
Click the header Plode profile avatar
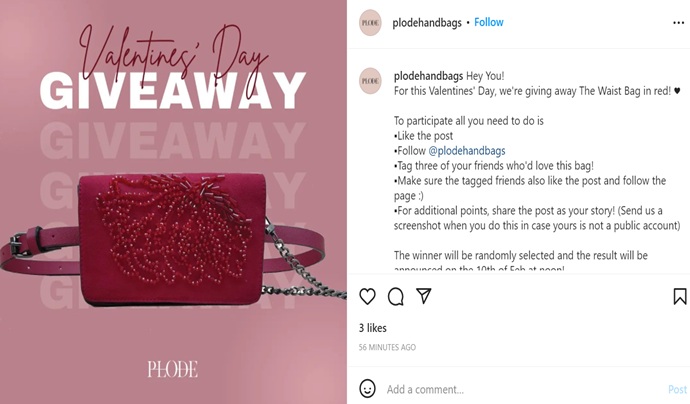point(370,22)
